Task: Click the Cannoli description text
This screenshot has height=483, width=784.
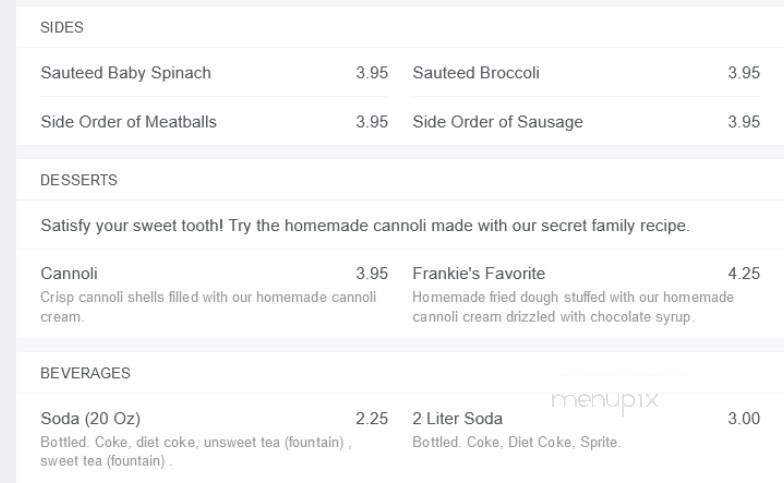Action: pyautogui.click(x=208, y=307)
